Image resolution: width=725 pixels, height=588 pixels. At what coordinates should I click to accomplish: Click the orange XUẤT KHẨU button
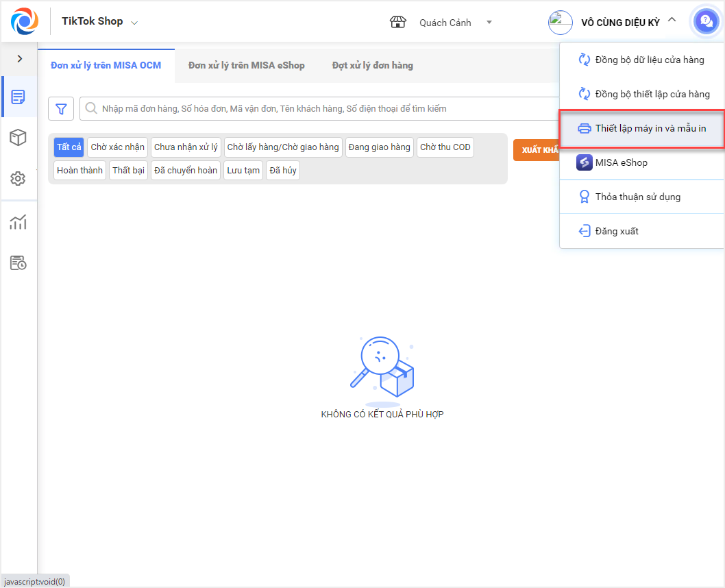tap(537, 150)
